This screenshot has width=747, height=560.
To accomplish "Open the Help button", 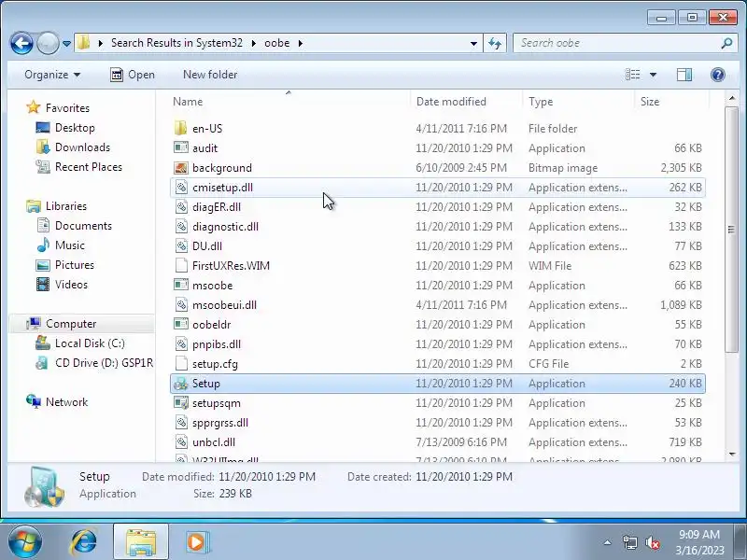I will (717, 75).
